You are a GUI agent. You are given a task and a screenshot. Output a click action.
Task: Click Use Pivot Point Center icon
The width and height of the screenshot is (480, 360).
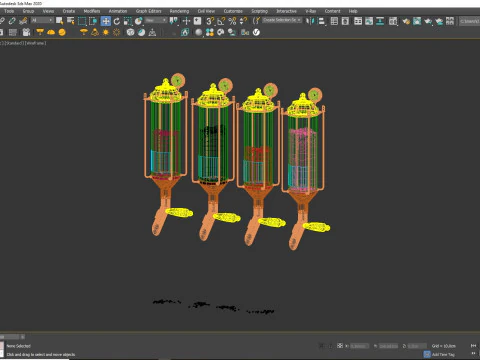[174, 21]
